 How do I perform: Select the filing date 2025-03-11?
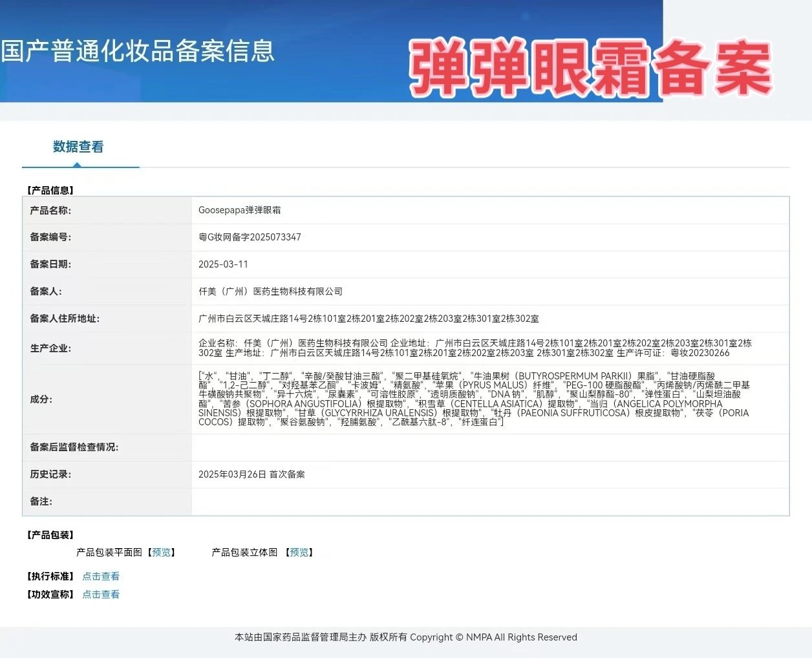tap(223, 264)
